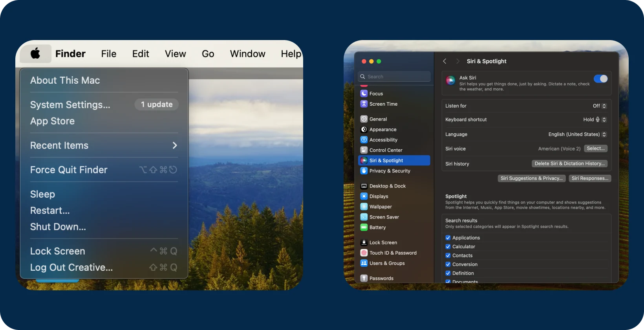Click the Accessibility icon in sidebar
This screenshot has height=330, width=644.
tap(364, 140)
